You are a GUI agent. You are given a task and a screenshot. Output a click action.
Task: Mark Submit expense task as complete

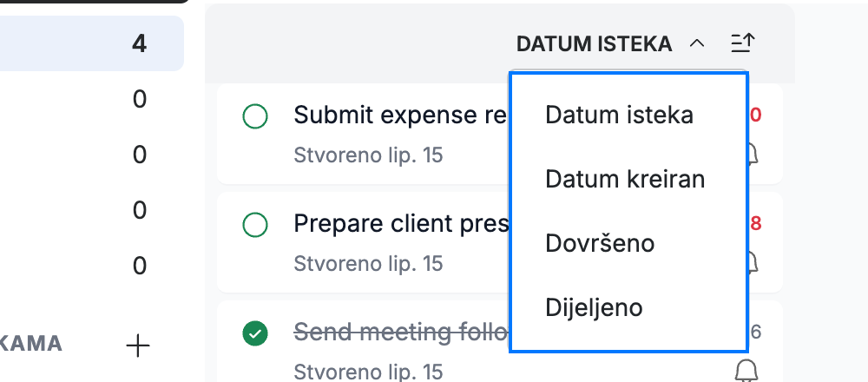[255, 116]
